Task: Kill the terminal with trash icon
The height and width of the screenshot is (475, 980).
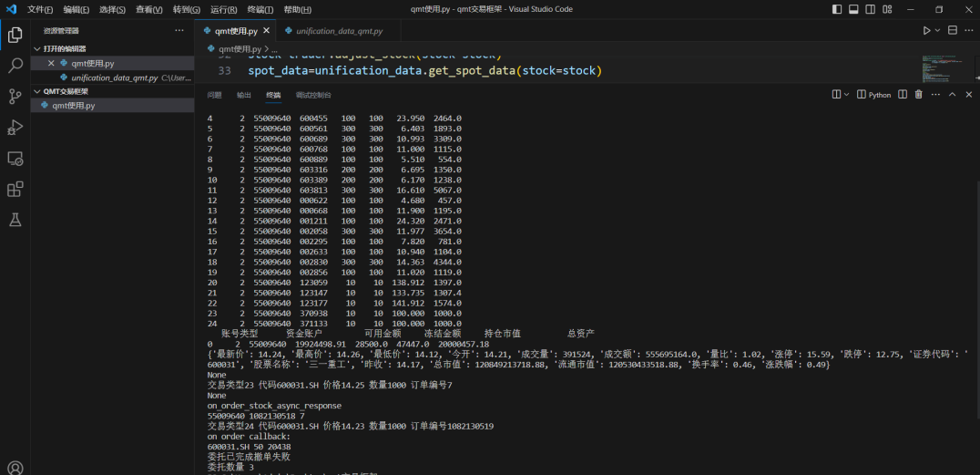Action: tap(919, 95)
